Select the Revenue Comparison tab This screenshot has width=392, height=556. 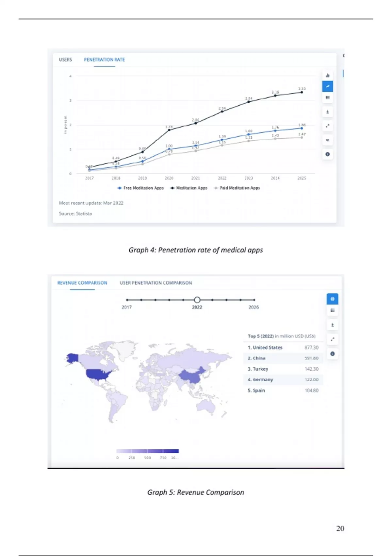coord(82,283)
